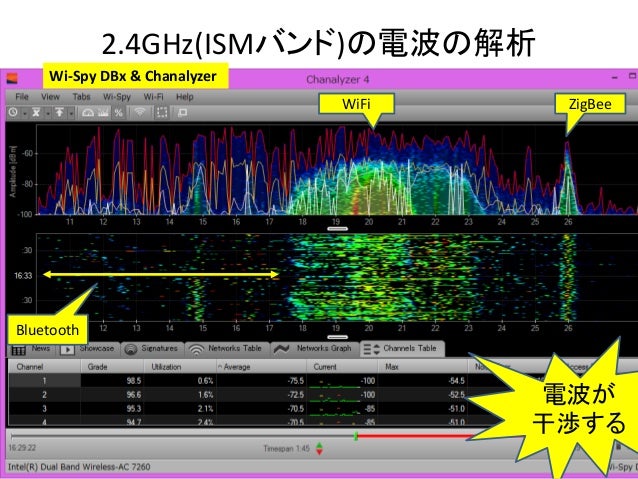Select the spectrum bars view icon

click(103, 112)
